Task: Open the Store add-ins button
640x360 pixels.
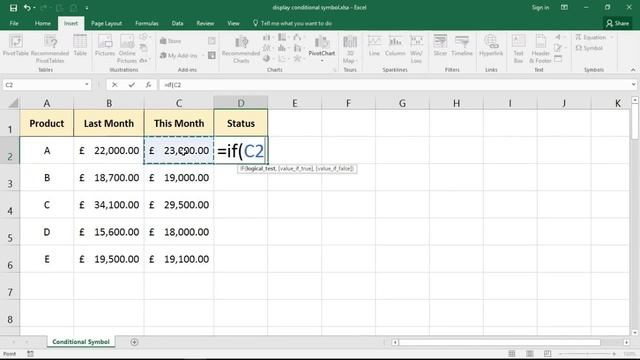Action: point(170,41)
